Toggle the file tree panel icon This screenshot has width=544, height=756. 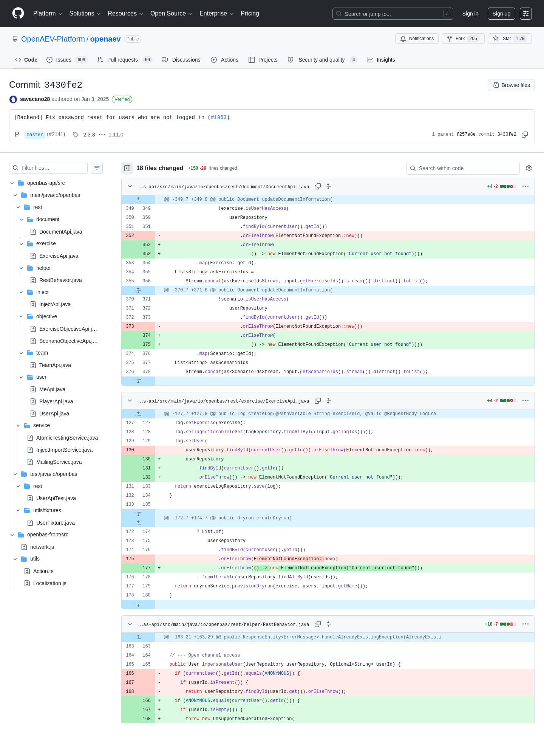(x=127, y=168)
